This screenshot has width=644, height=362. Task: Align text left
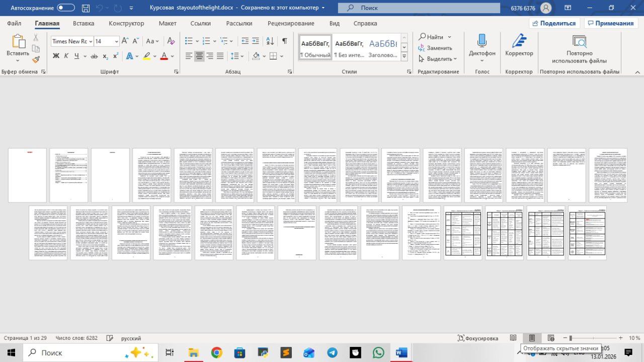coord(189,56)
